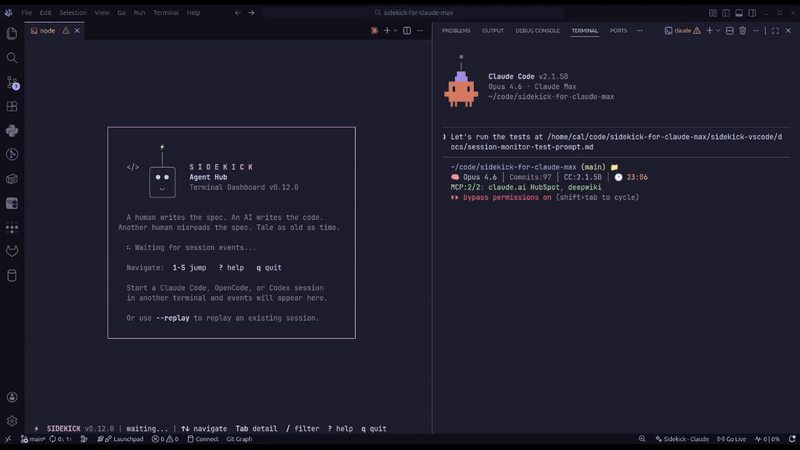
Task: Click the plus icon in editor toolbar
Action: coord(387,31)
